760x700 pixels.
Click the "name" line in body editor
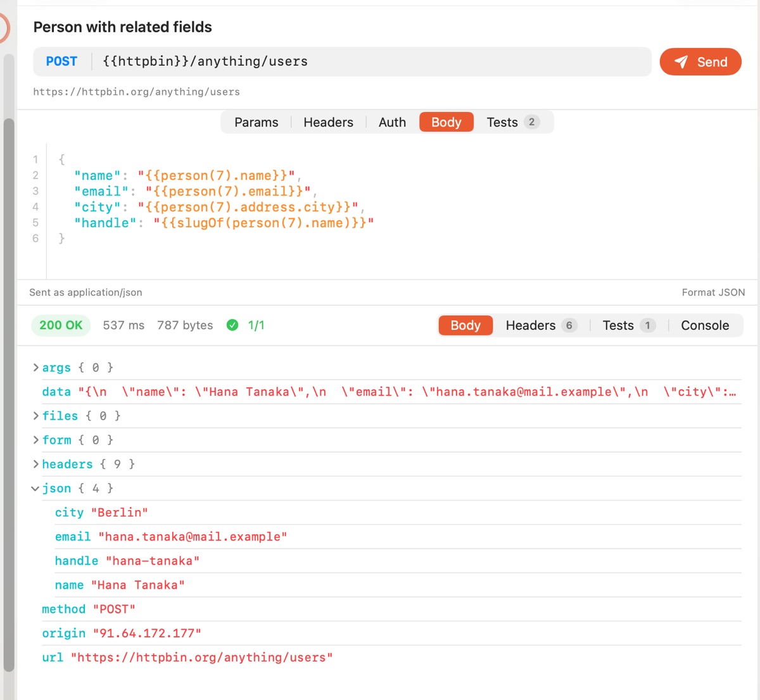pos(187,175)
